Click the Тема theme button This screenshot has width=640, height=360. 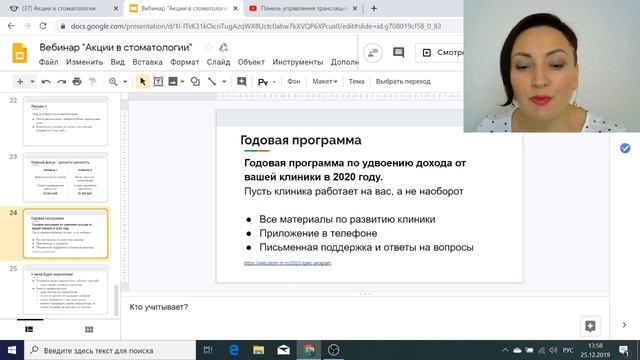pos(356,82)
